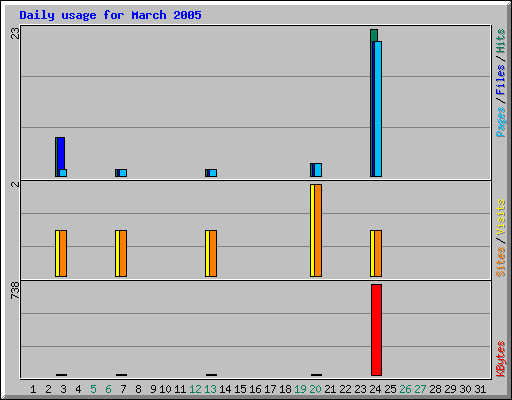Click the yellow visits bar for day 20

coord(312,230)
